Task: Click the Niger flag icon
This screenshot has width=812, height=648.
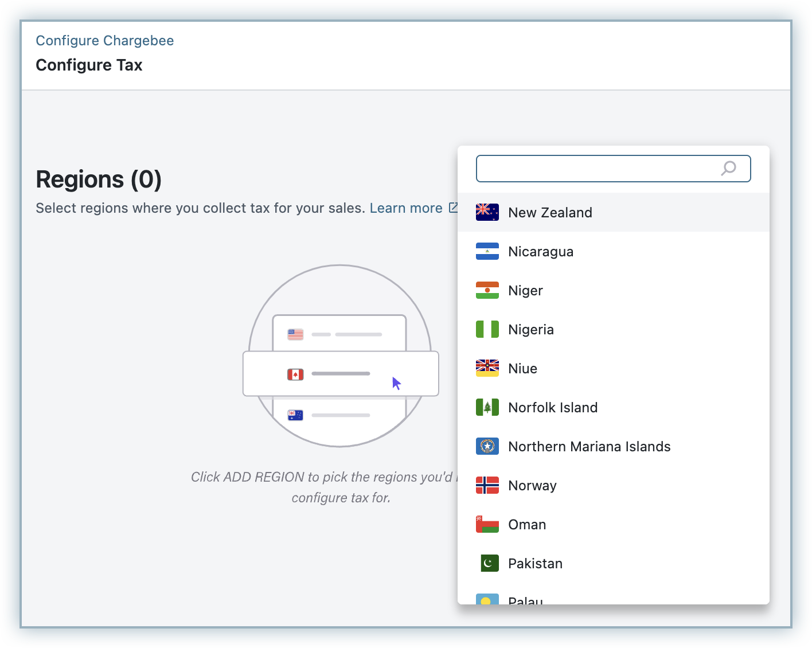Action: [x=487, y=290]
